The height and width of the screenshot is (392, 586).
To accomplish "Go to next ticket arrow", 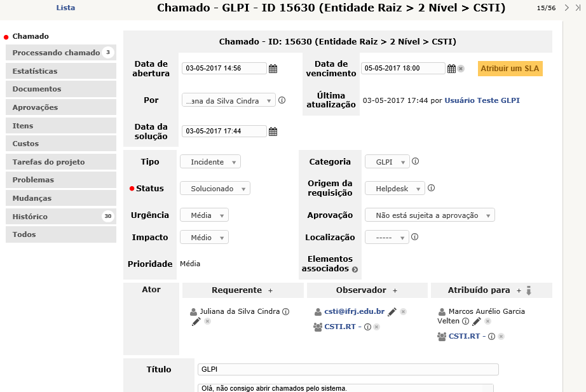I will [566, 8].
